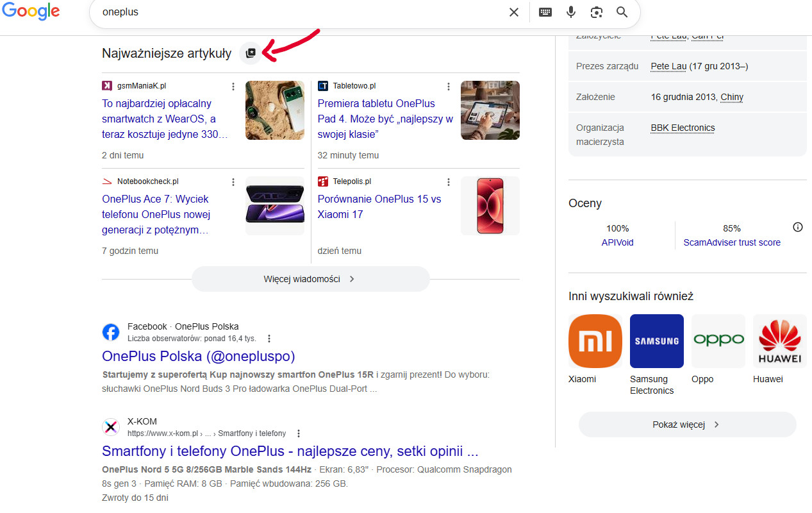Click the Tabletowo.pl favicon
The image size is (812, 513).
tap(323, 86)
